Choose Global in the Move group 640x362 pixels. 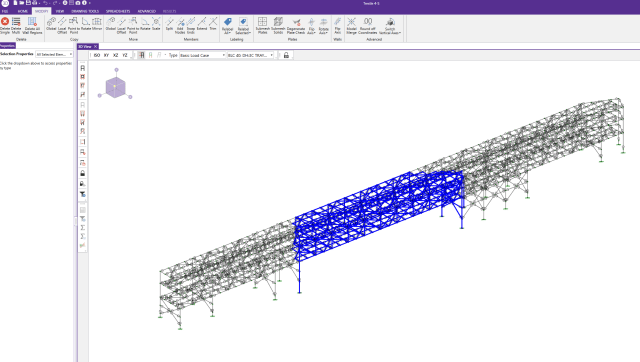[x=111, y=24]
